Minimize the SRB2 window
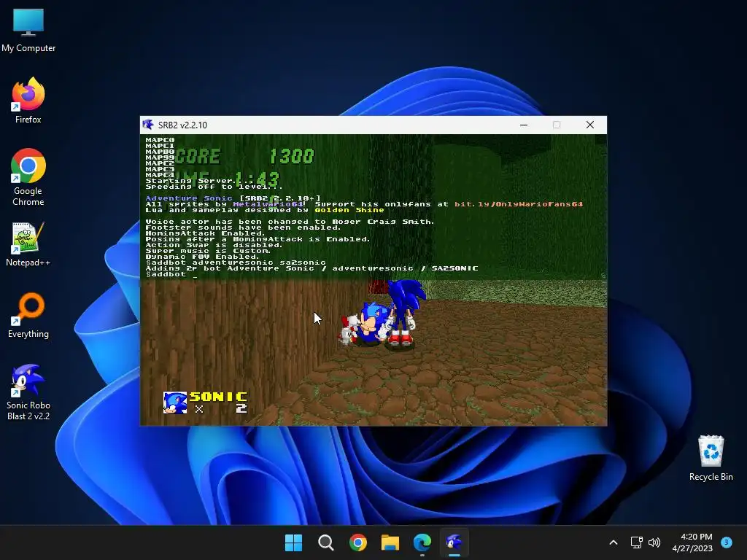Screen dimensions: 747x560 (524, 125)
